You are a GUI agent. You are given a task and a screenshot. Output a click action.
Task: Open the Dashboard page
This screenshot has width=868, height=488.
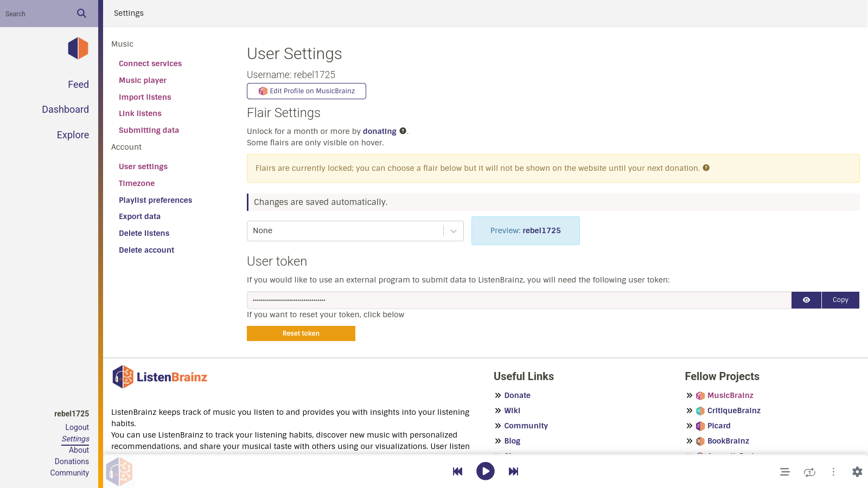[65, 110]
